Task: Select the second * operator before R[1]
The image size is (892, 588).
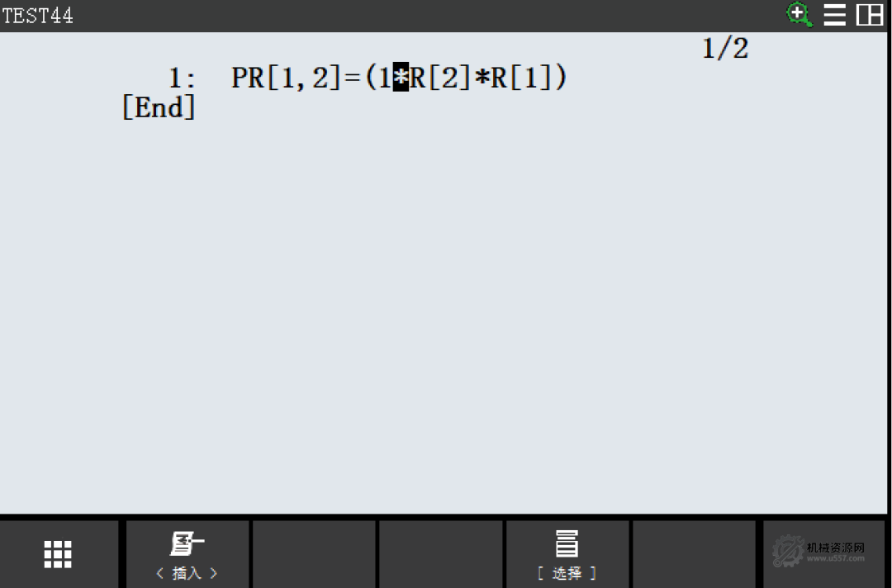Action: (482, 78)
